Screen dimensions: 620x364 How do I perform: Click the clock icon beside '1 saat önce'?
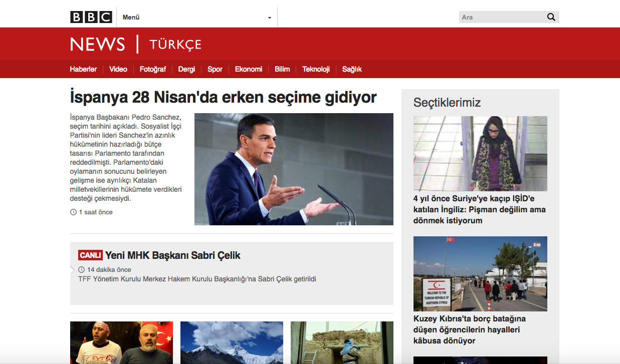coord(73,212)
